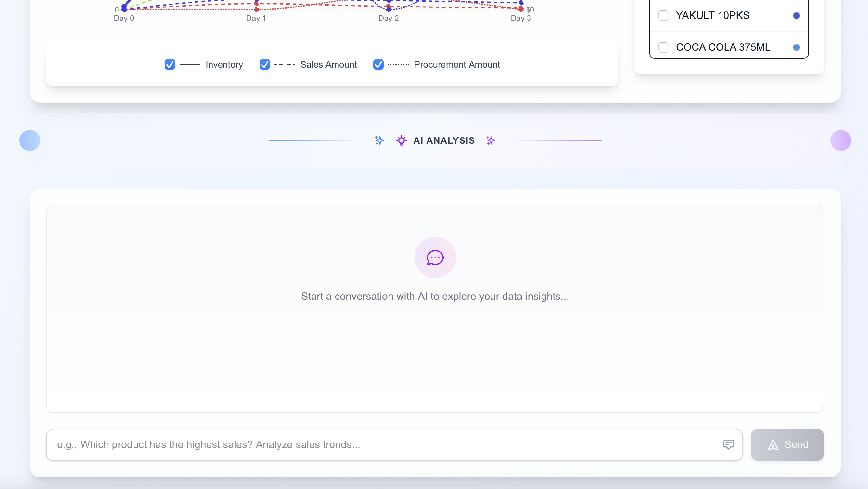868x489 pixels.
Task: Click the chat bubble icon in conversation area
Action: tap(435, 258)
